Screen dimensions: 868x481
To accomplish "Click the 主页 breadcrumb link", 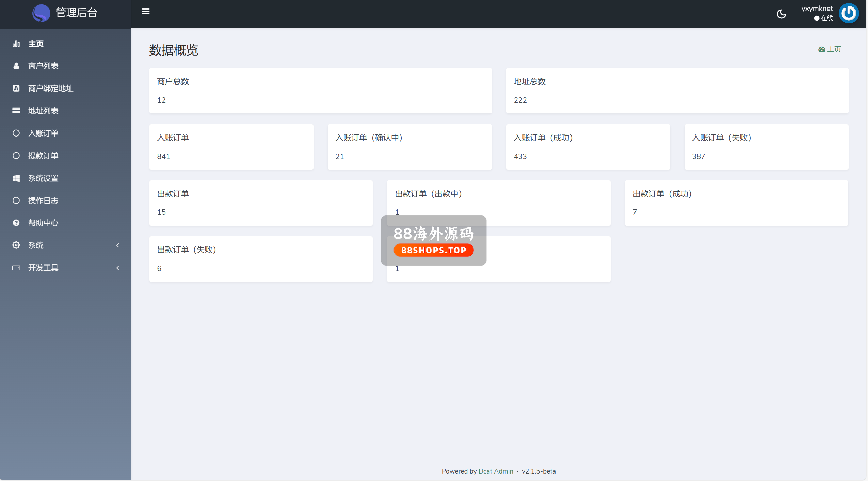I will [x=834, y=49].
